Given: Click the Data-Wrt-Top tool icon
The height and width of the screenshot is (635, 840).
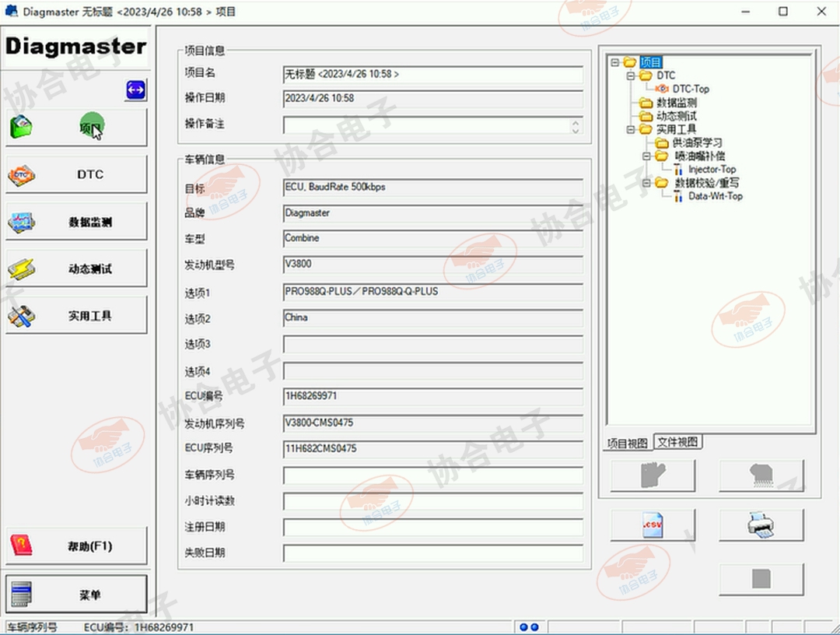Looking at the screenshot, I should pos(678,196).
